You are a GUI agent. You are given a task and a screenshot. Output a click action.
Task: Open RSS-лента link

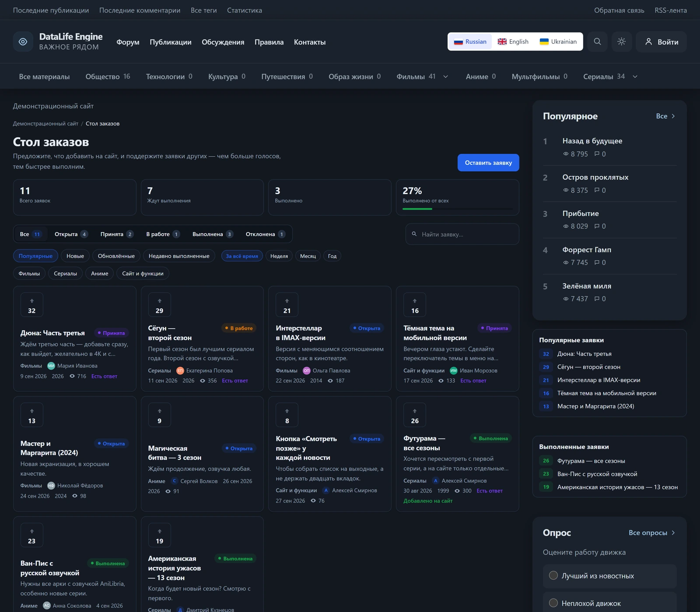(671, 10)
